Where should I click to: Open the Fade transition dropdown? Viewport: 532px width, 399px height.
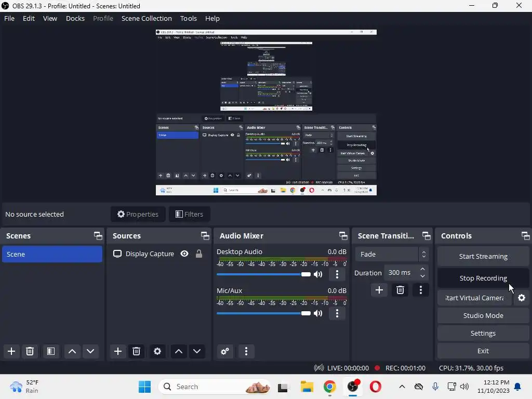392,254
